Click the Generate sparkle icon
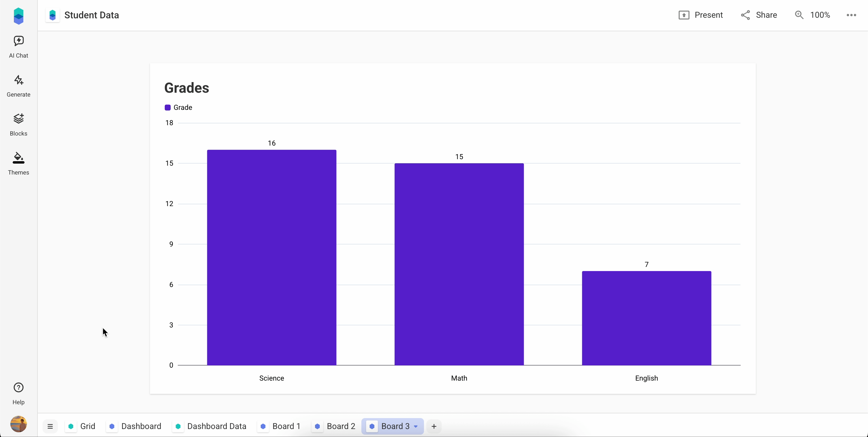 click(19, 80)
